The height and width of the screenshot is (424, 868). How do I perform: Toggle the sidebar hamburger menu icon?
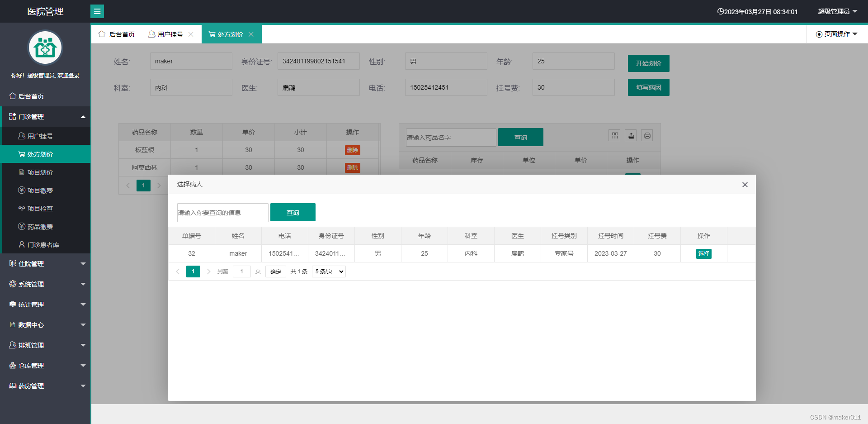pyautogui.click(x=97, y=11)
